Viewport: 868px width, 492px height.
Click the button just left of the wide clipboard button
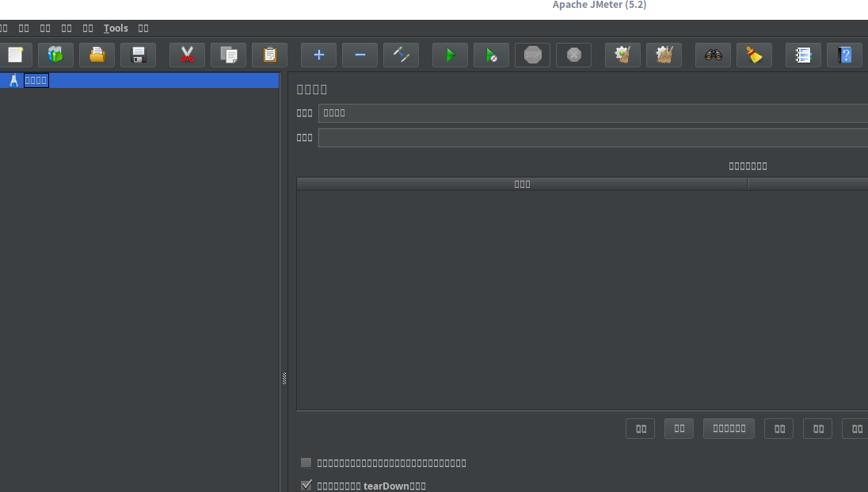(680, 429)
